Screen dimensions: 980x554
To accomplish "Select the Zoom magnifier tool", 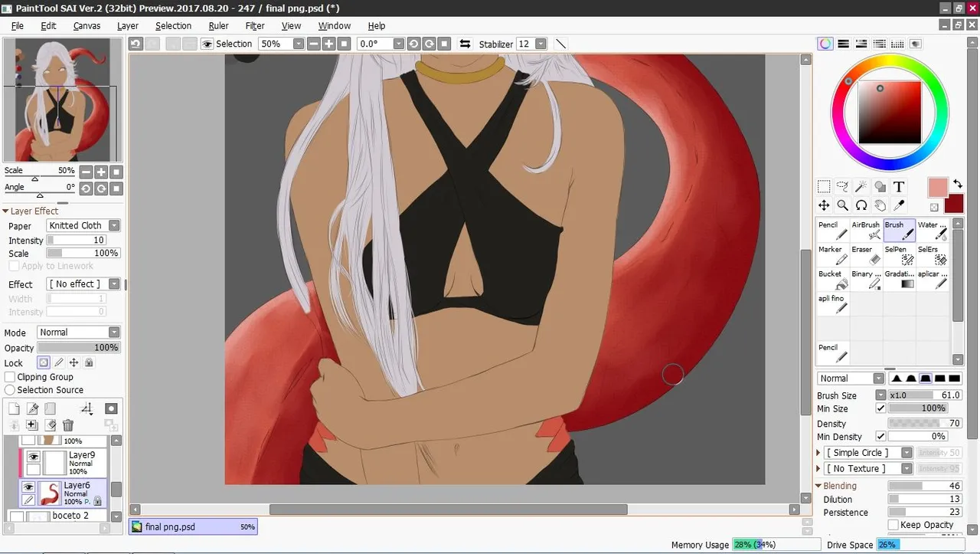I will click(842, 205).
